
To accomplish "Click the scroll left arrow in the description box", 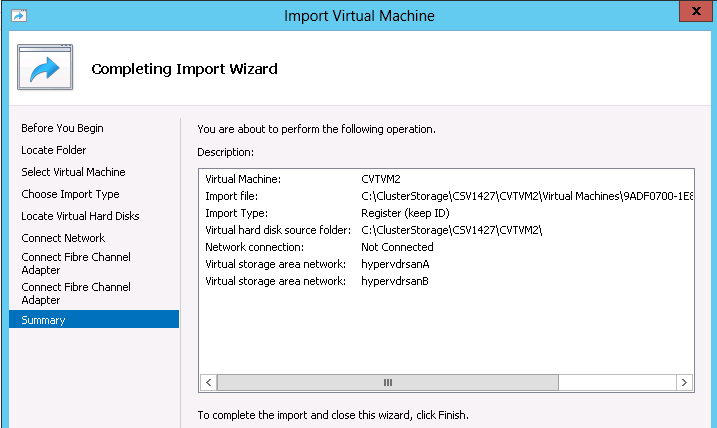I will tap(209, 382).
